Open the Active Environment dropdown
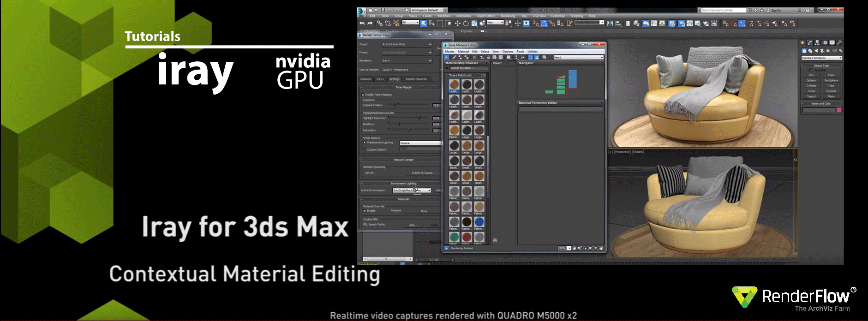 (x=412, y=190)
